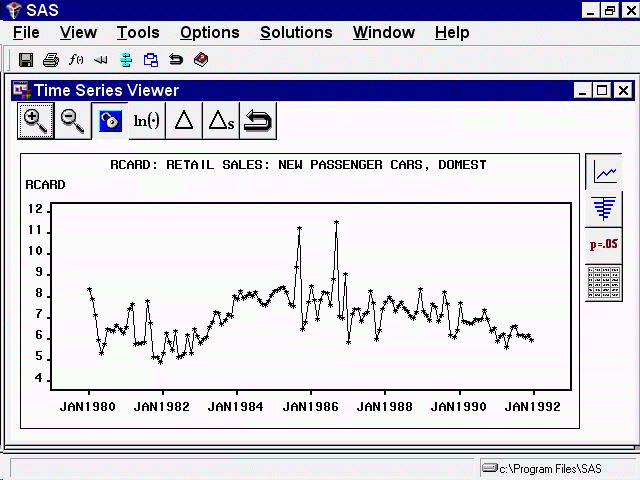The height and width of the screenshot is (480, 640).
Task: Toggle simple difference triangle button
Action: click(x=183, y=121)
